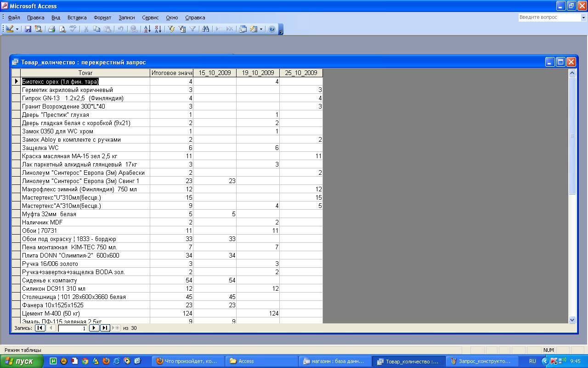Open the Справка menu
The image size is (588, 368).
[195, 17]
